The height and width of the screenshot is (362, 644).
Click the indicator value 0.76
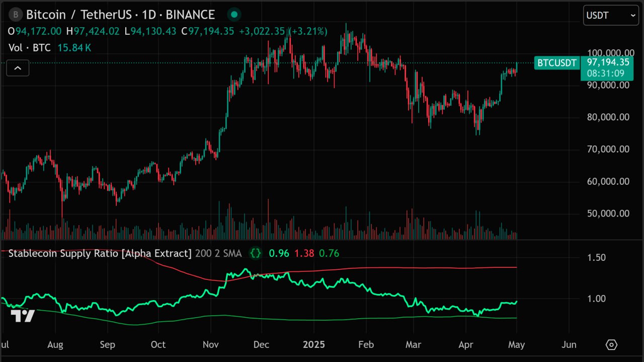tap(329, 253)
